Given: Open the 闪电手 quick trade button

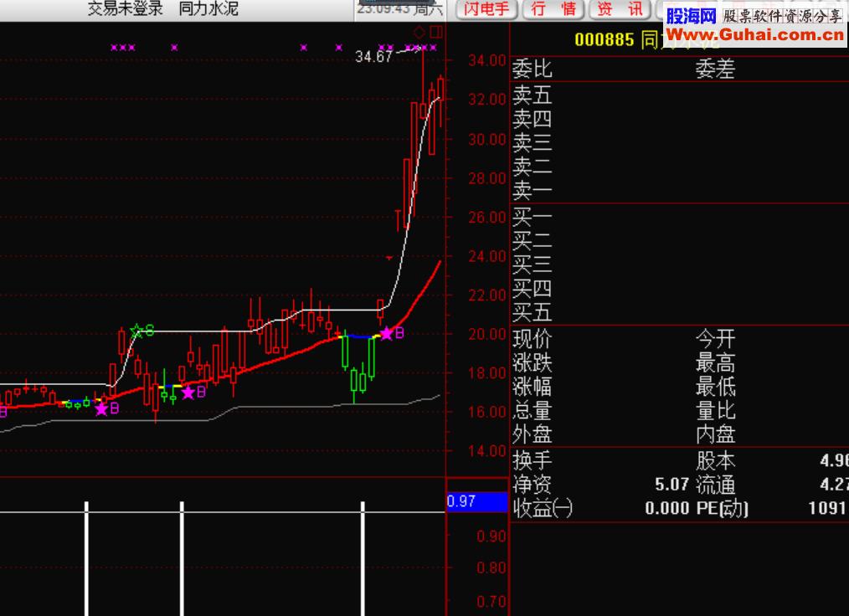Looking at the screenshot, I should coord(486,9).
